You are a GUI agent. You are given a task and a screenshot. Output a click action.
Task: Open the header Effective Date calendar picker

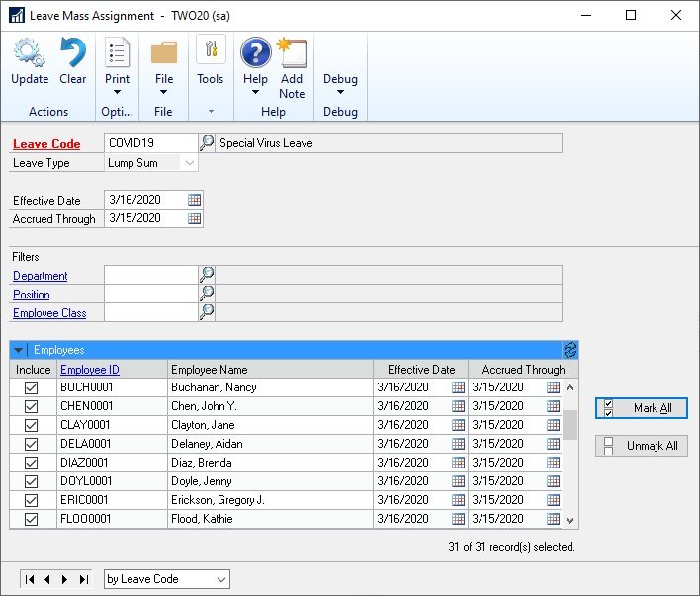point(194,200)
